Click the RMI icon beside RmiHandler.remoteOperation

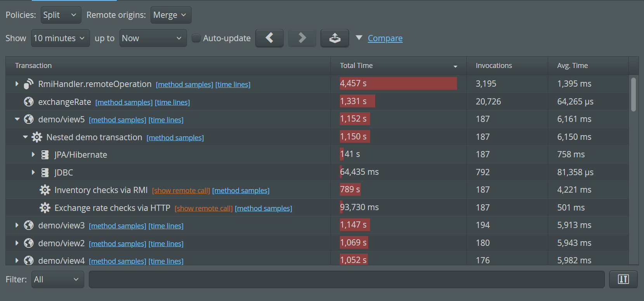[29, 84]
